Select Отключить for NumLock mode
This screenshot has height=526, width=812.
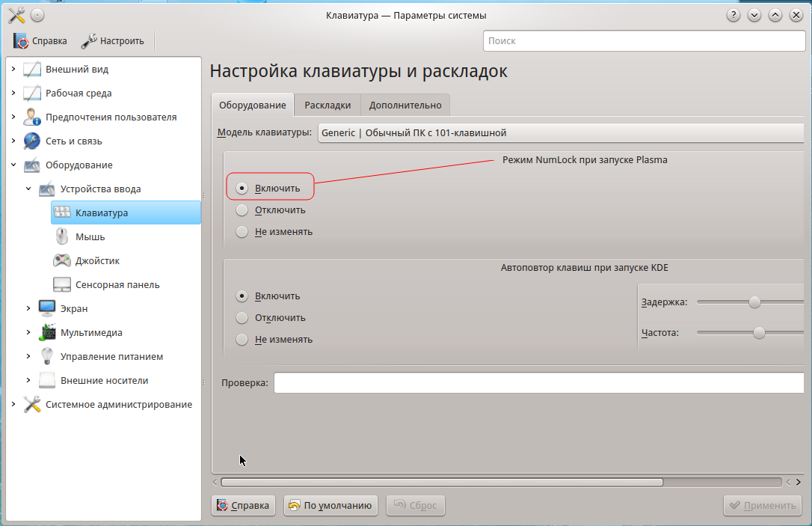pos(242,210)
